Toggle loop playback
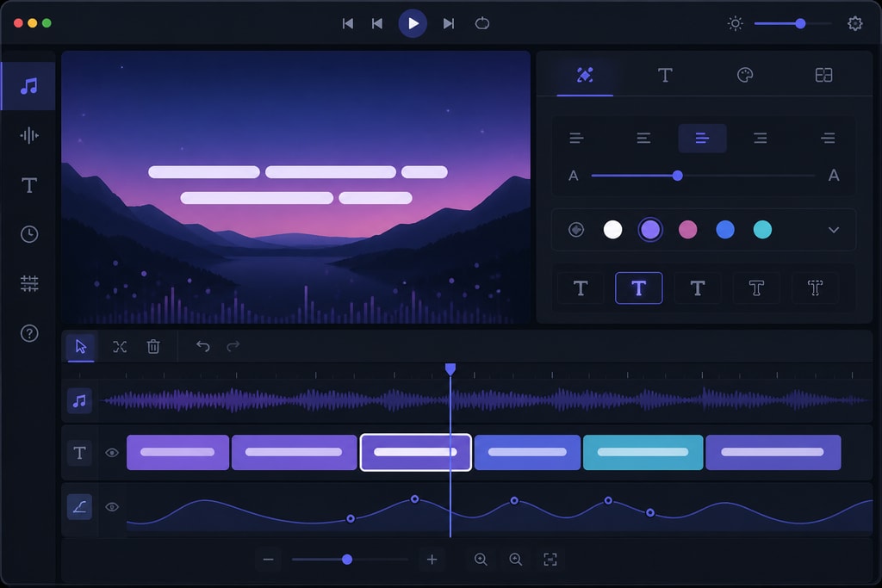The width and height of the screenshot is (882, 588). pyautogui.click(x=482, y=23)
